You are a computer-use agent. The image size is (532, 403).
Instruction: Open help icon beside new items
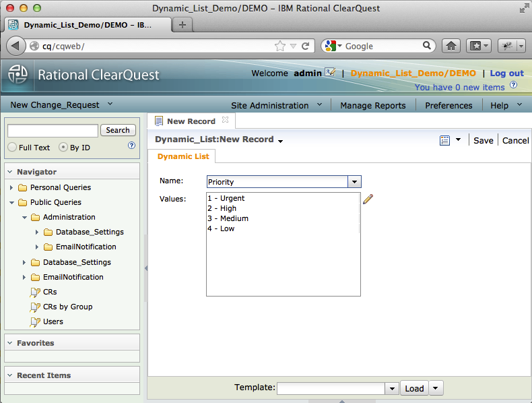tap(514, 85)
